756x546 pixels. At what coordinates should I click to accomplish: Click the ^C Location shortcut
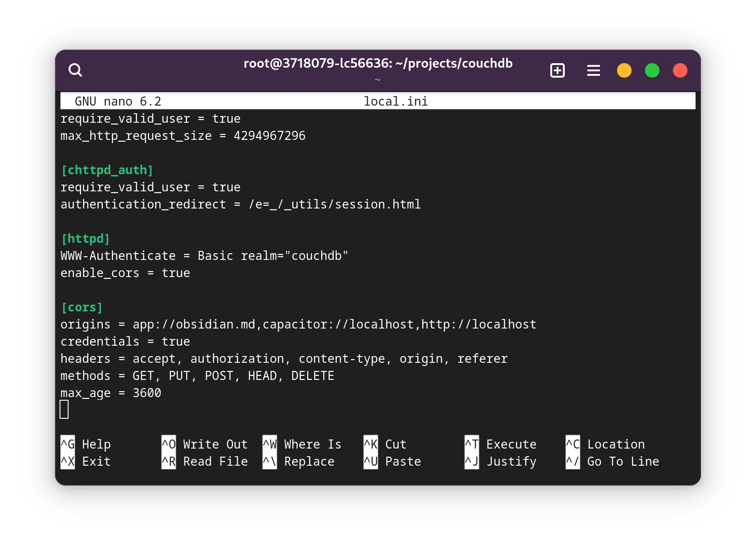click(605, 444)
